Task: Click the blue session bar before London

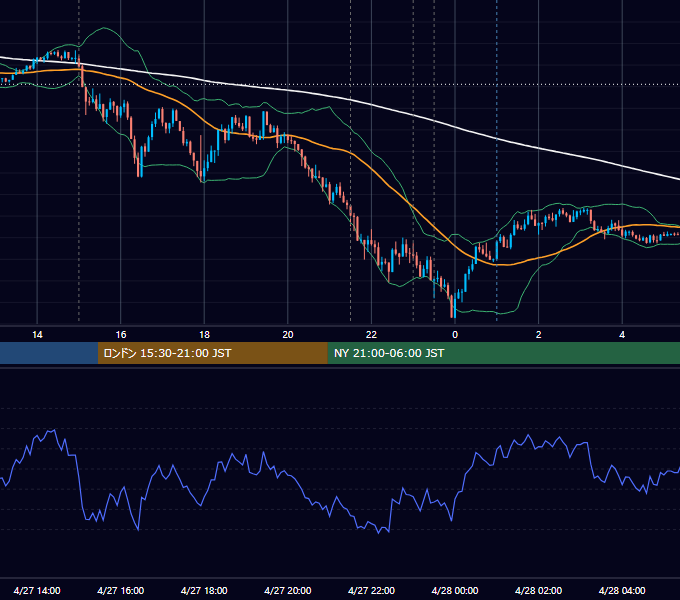Action: [49, 353]
